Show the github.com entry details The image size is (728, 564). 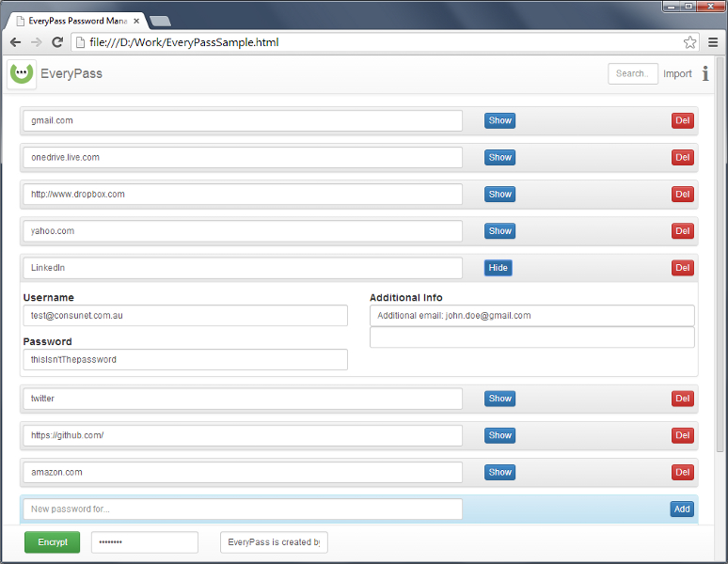tap(499, 435)
